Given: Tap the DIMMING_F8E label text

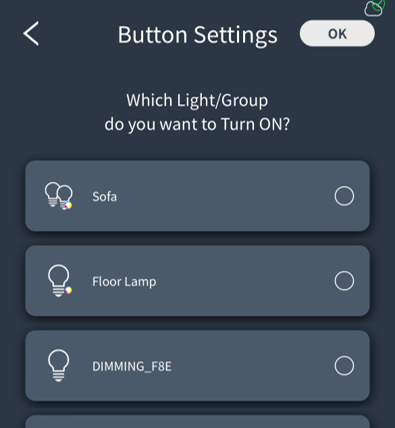Looking at the screenshot, I should [x=132, y=366].
